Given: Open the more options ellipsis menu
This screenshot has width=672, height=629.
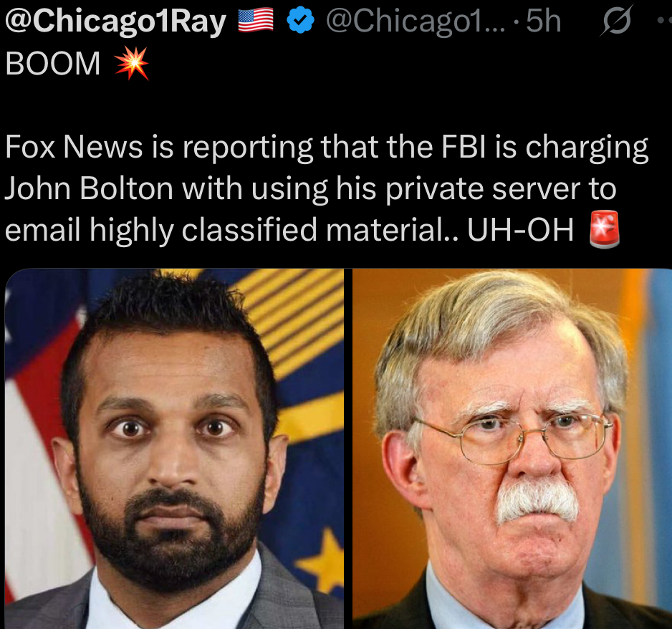Looking at the screenshot, I should 664,20.
